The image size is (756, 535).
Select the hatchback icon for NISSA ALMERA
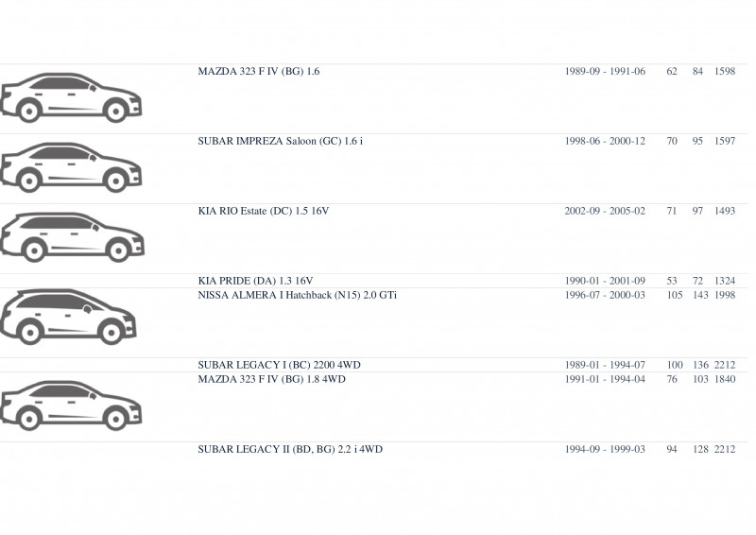tap(68, 317)
